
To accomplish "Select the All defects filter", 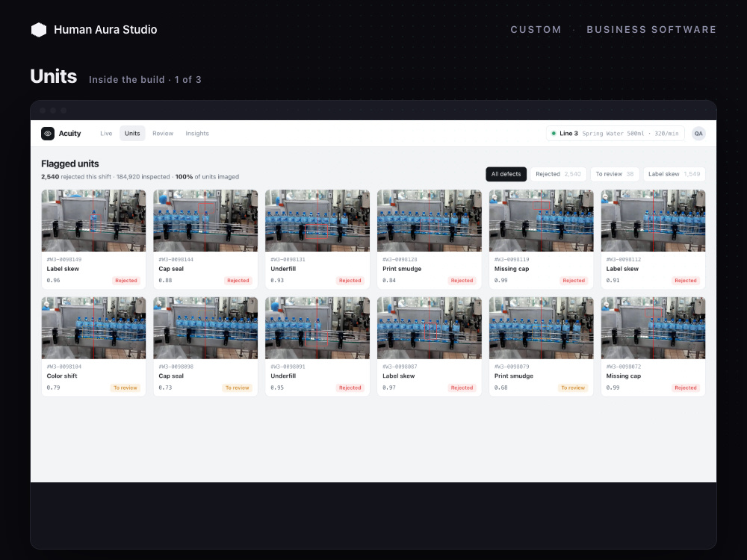I will click(x=506, y=174).
